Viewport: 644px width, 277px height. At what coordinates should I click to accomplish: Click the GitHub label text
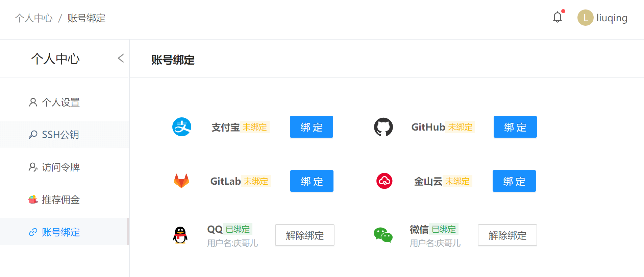[x=428, y=127]
